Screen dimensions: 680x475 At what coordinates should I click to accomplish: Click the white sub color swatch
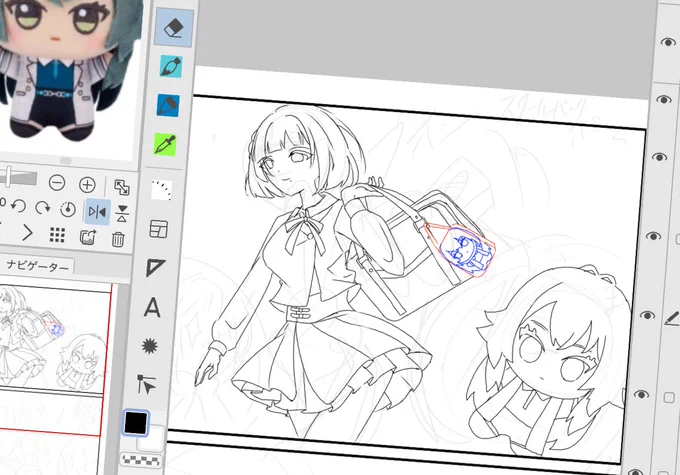coord(153,439)
